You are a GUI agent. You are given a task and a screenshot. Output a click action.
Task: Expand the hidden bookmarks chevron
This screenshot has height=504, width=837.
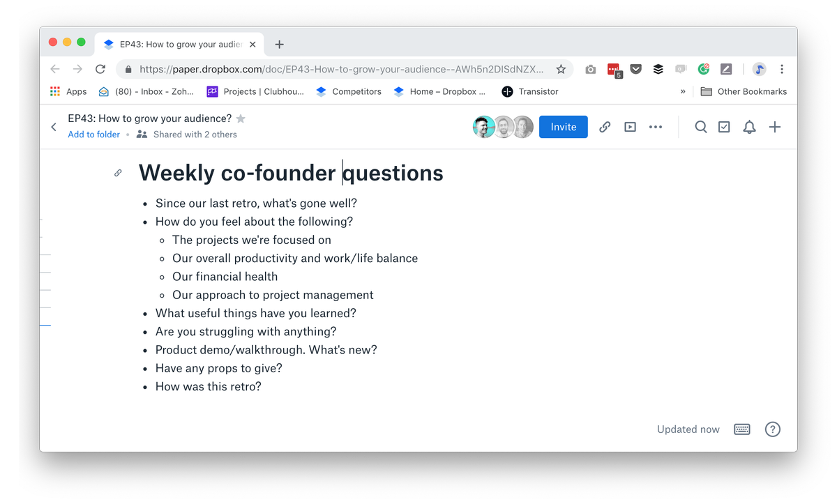click(683, 91)
